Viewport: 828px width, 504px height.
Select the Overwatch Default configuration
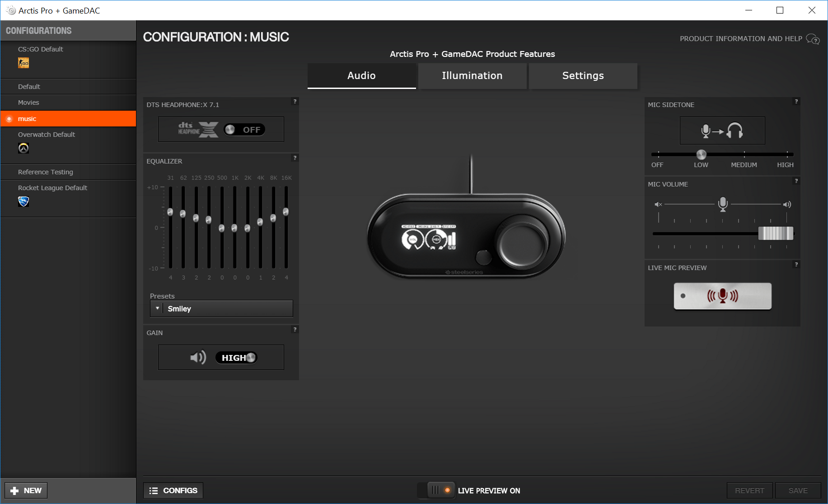68,145
